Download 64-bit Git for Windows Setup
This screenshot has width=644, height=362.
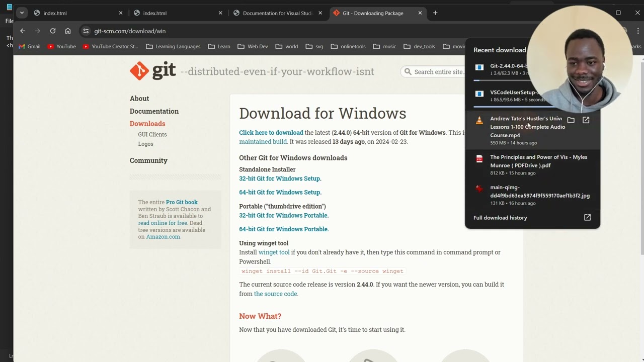(x=280, y=192)
